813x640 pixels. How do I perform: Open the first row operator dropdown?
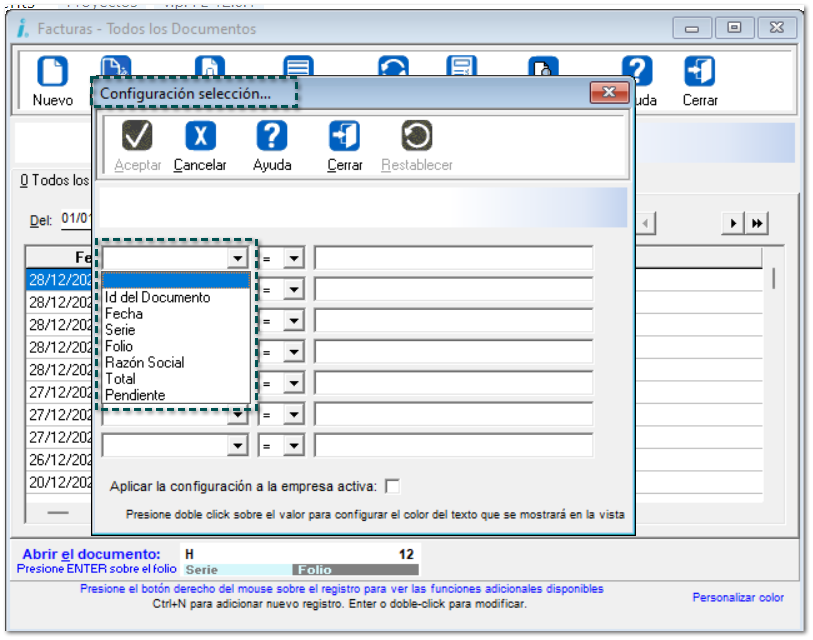[293, 258]
